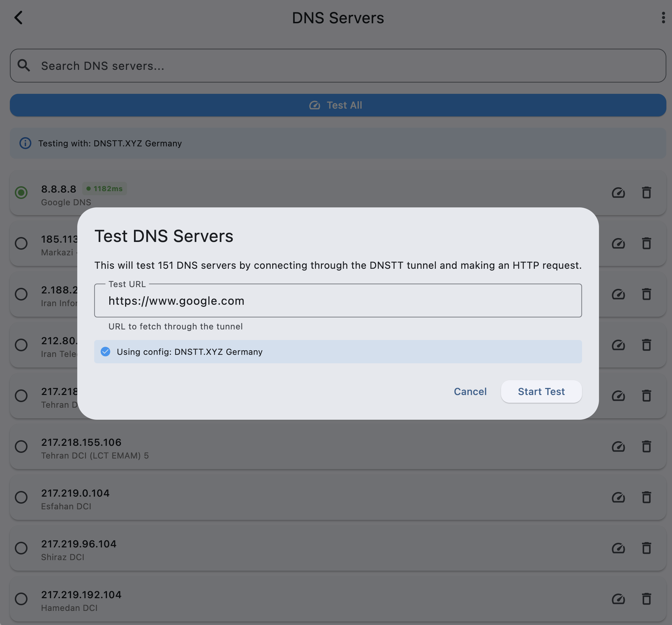This screenshot has height=625, width=672.
Task: Delete the Hamedan DCI server
Action: pyautogui.click(x=646, y=599)
